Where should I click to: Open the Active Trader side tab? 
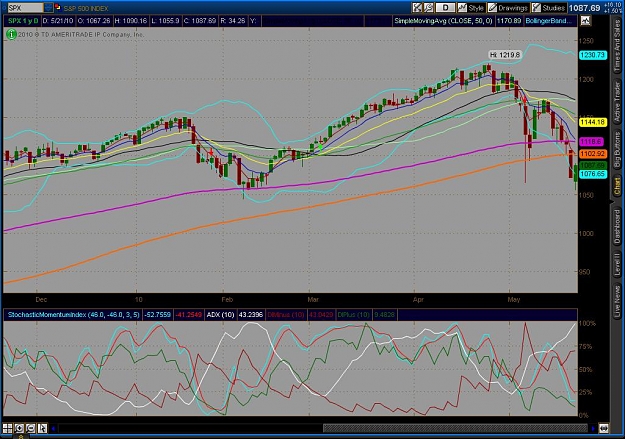click(617, 102)
